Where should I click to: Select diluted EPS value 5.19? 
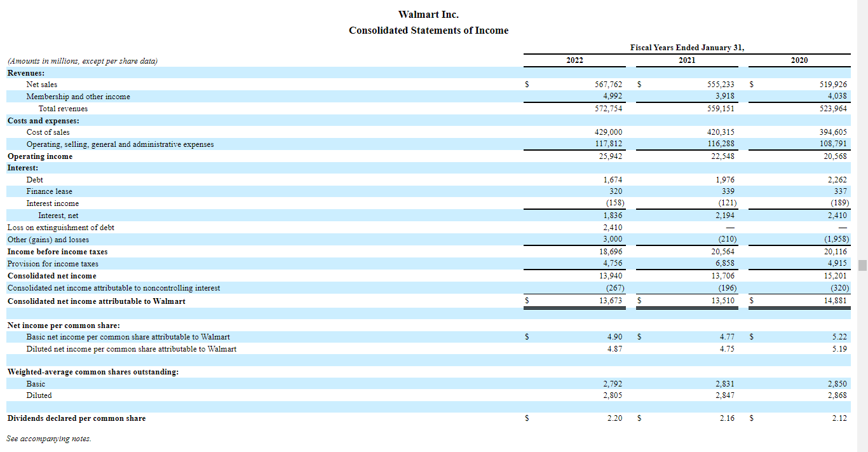click(839, 349)
